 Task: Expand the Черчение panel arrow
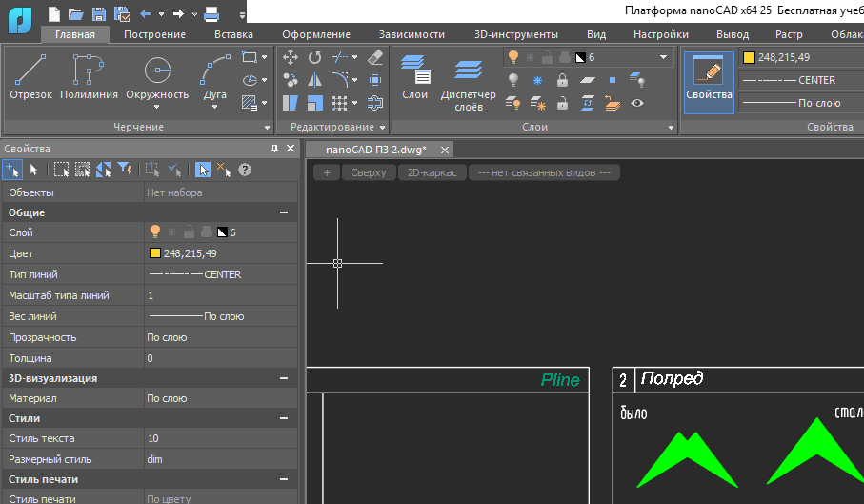pyautogui.click(x=268, y=128)
